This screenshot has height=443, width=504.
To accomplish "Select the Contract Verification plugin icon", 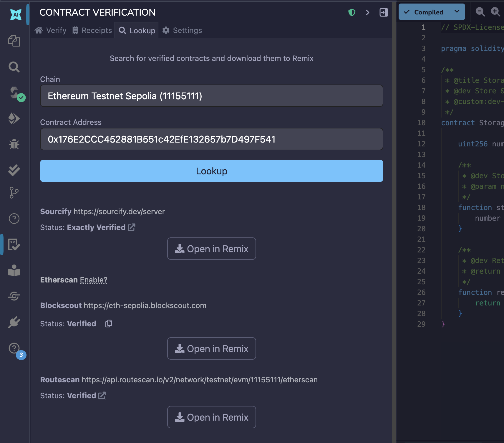I will coord(14,244).
